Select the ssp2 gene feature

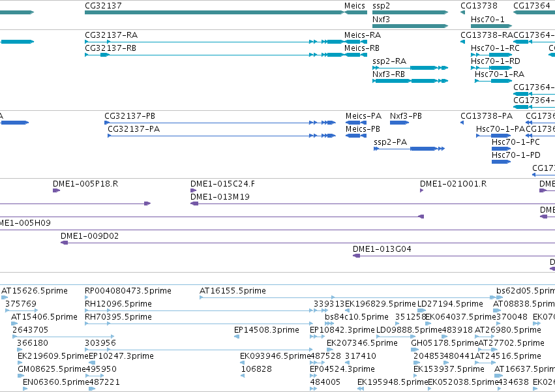tap(410, 12)
